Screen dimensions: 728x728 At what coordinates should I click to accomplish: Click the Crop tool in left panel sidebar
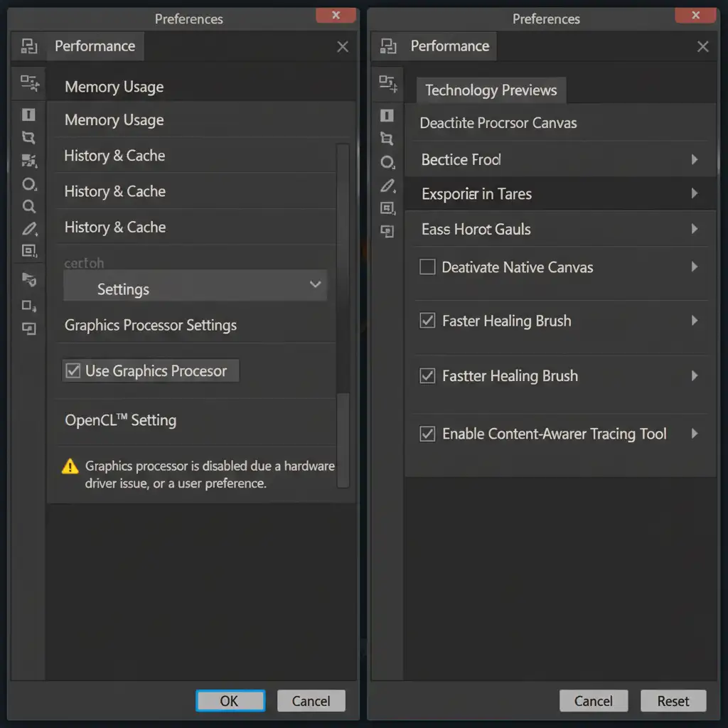click(x=28, y=137)
